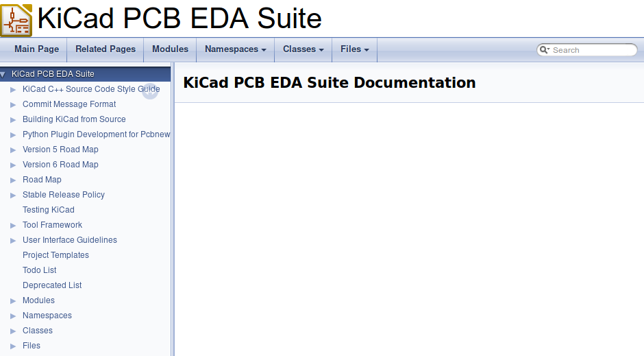Select Deprecated List in the sidebar
The width and height of the screenshot is (644, 356).
pos(52,285)
